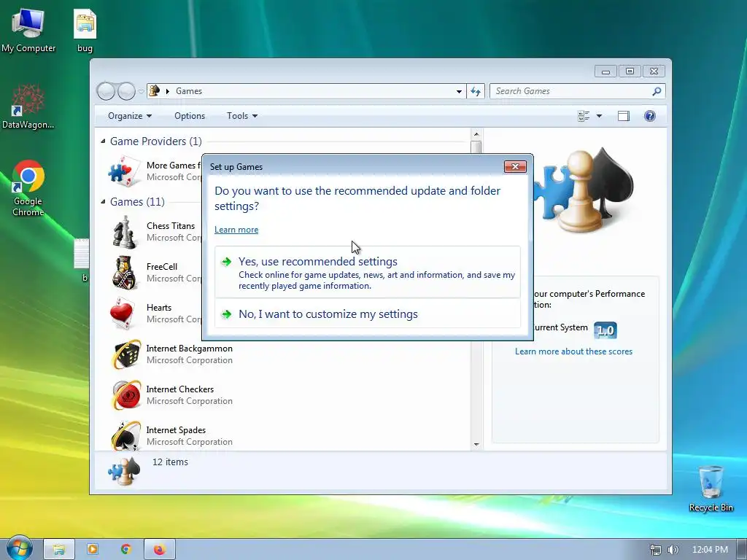Click the Learn more link in dialog
Image resolution: width=747 pixels, height=560 pixels.
pos(236,230)
